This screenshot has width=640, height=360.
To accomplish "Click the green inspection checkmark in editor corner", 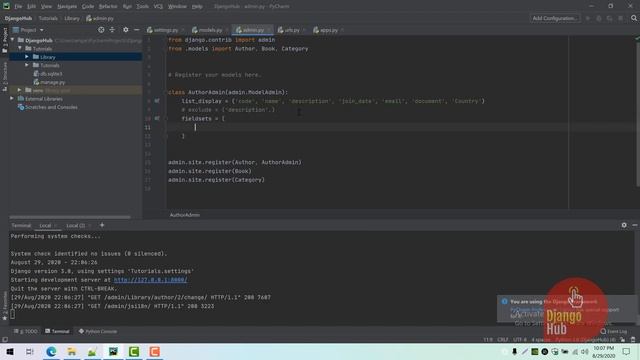I will 637,38.
